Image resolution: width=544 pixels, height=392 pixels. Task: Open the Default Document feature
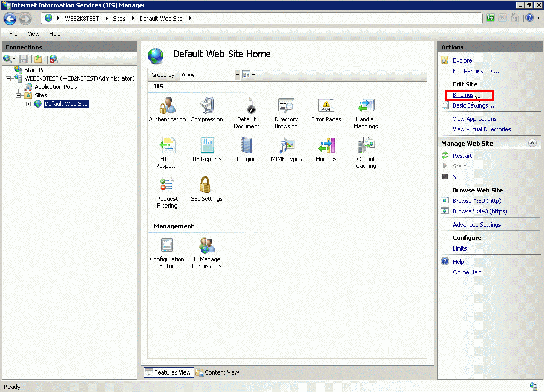point(247,106)
